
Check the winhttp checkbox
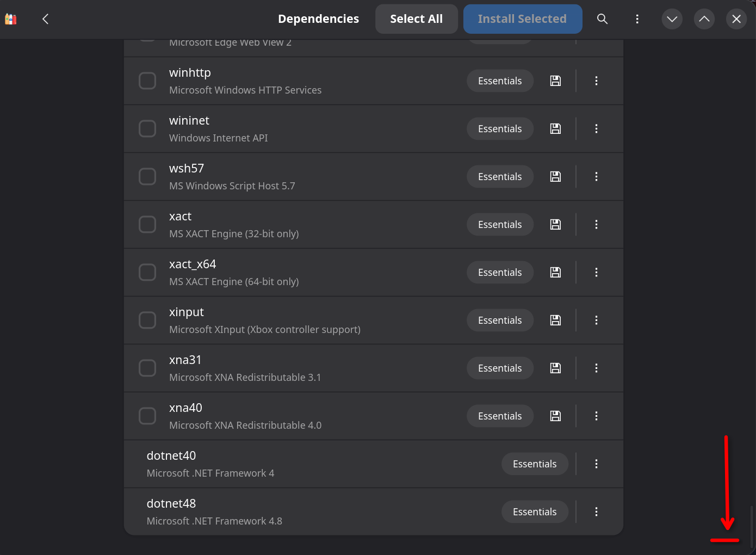tap(147, 81)
